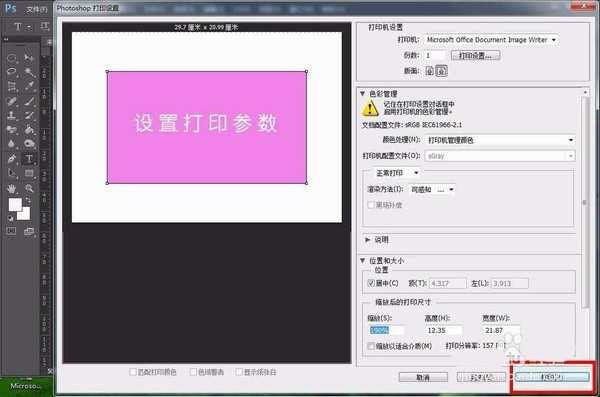The image size is (600, 397).
Task: Open the 颜色处理(N) dropdown
Action: tap(500, 140)
